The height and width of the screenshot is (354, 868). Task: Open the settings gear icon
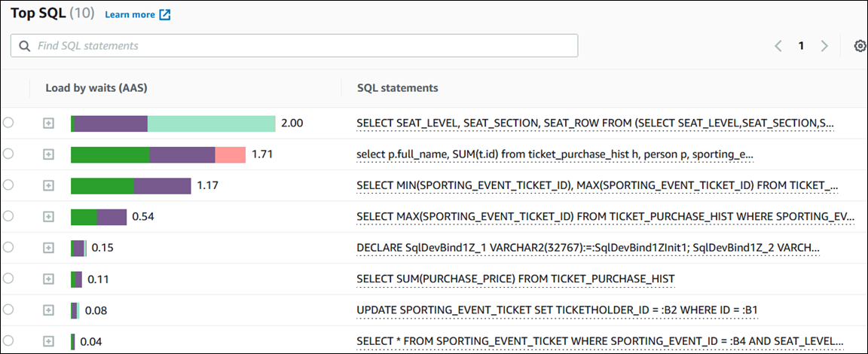860,46
